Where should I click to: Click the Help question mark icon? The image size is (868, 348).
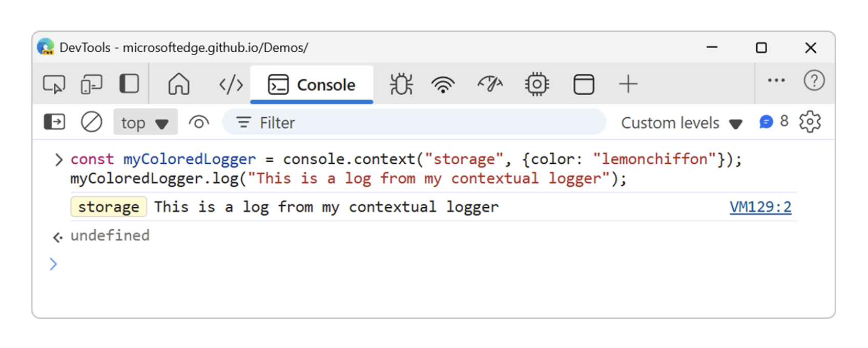click(x=814, y=80)
